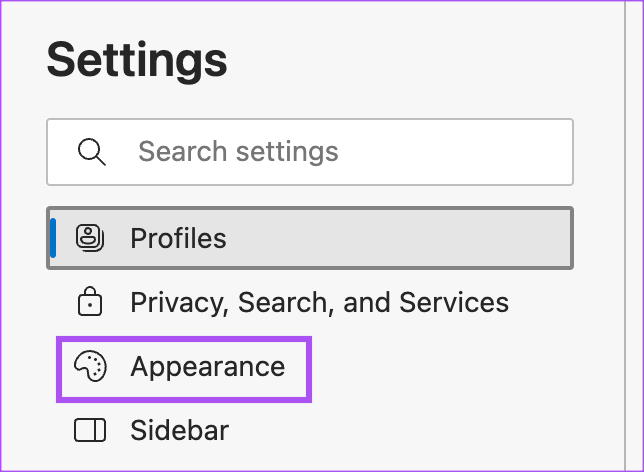Click the blue selection bar beside Profiles
This screenshot has width=644, height=472.
[53, 238]
